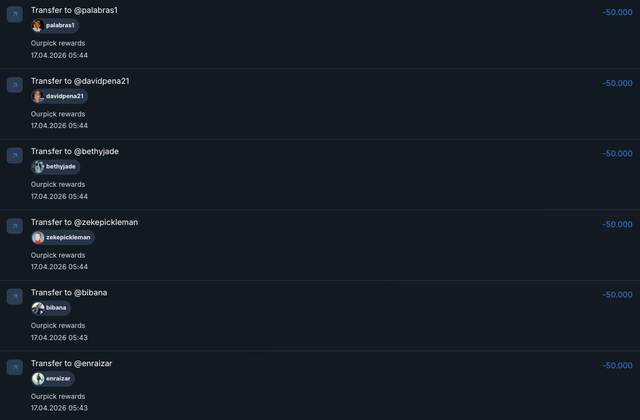Viewport: 640px width, 420px height.
Task: Click enraizar's avatar thumbnail
Action: pyautogui.click(x=38, y=379)
